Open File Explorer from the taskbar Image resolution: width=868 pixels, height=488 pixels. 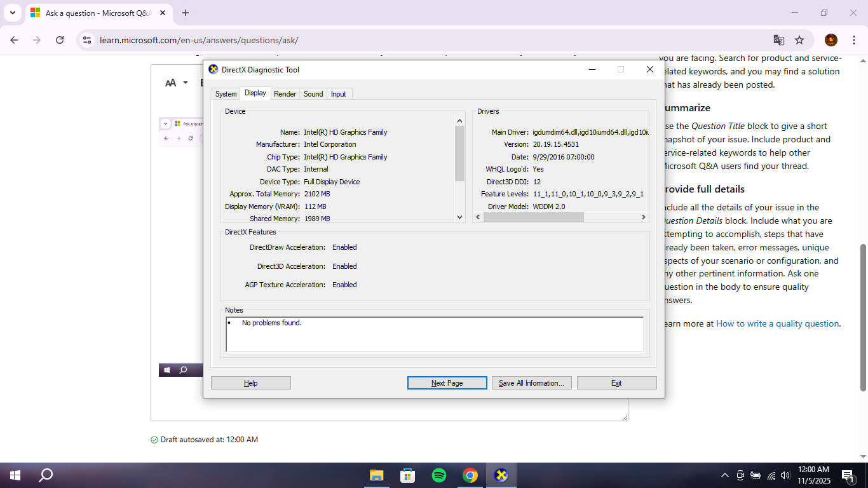coord(376,475)
